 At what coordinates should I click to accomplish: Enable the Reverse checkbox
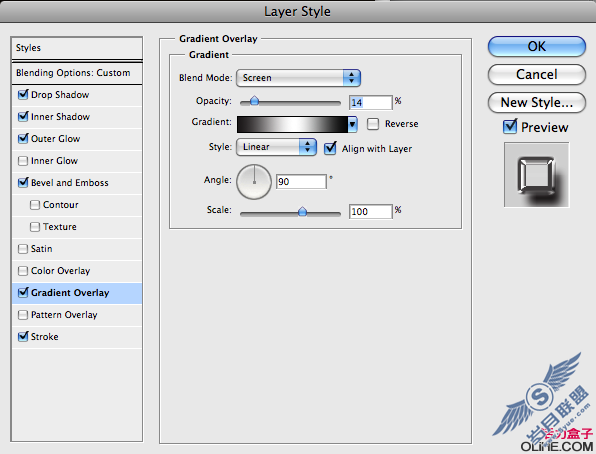(373, 124)
